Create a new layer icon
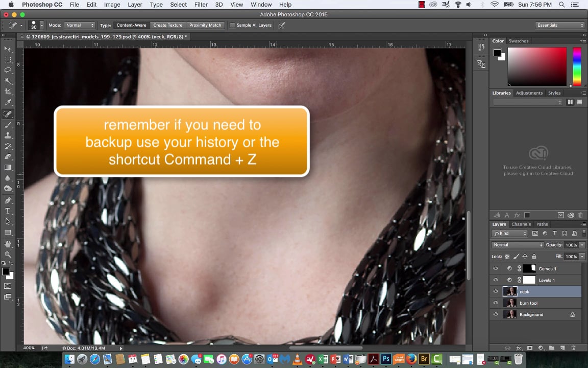The height and width of the screenshot is (368, 588). point(562,348)
